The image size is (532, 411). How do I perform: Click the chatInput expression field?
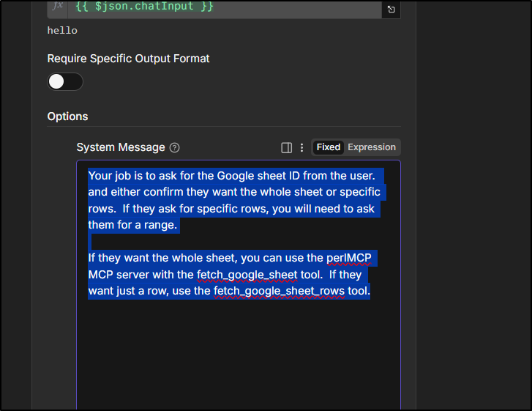220,7
